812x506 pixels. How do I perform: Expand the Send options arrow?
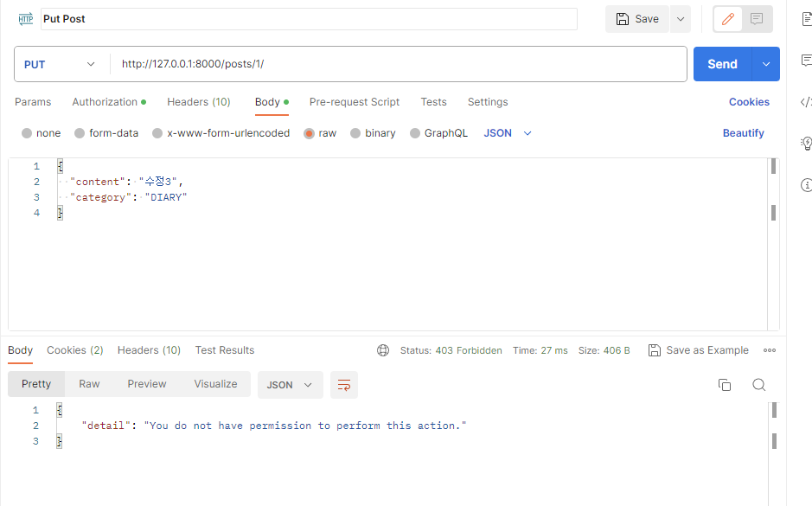click(766, 64)
